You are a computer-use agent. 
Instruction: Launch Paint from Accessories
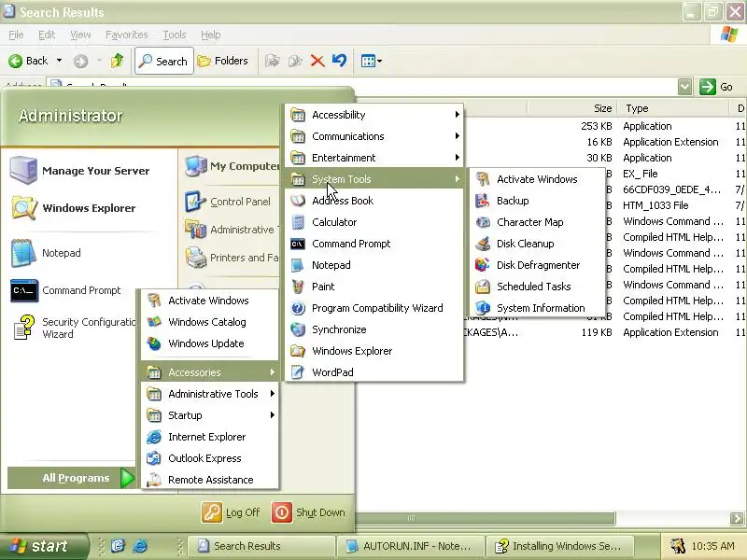tap(374, 287)
